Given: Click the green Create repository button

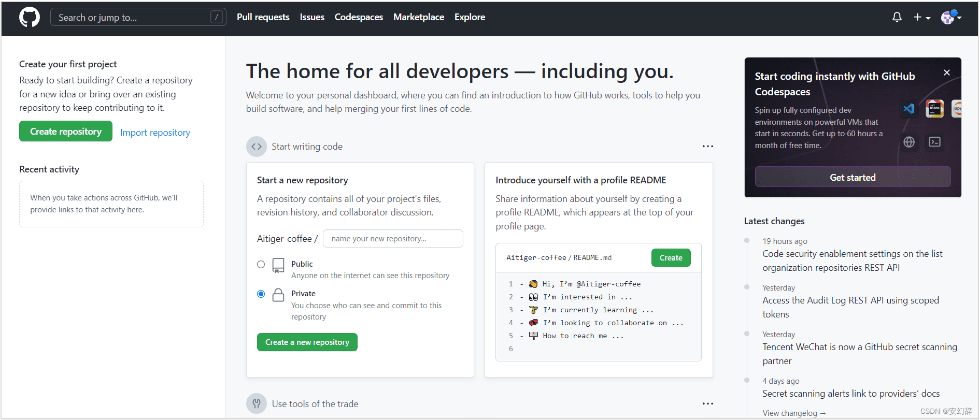Looking at the screenshot, I should pyautogui.click(x=66, y=131).
